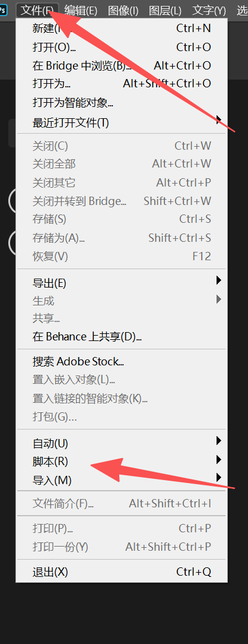The image size is (248, 644).
Task: Select 打开为智能对象...
Action: pyautogui.click(x=122, y=102)
